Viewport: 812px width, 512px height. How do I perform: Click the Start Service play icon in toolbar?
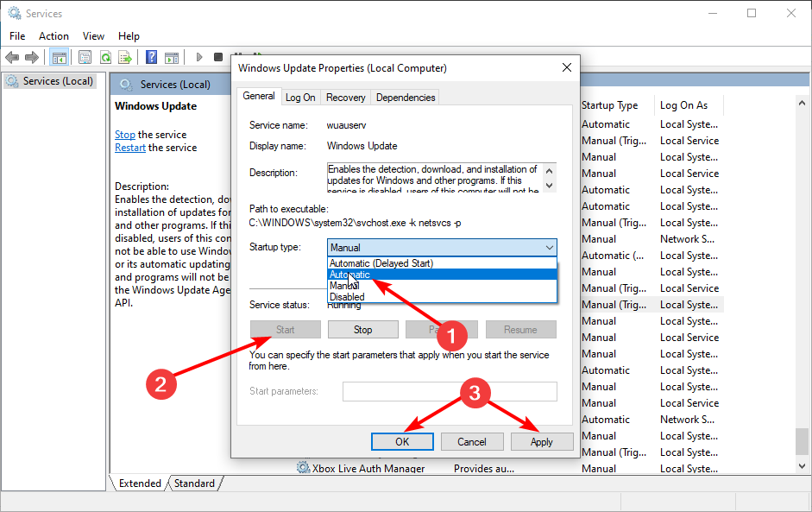coord(198,57)
